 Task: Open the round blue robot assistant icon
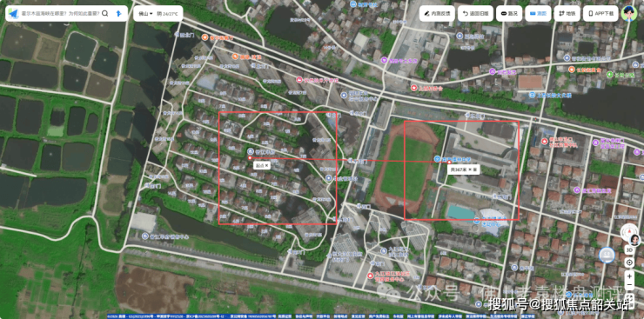[607, 255]
